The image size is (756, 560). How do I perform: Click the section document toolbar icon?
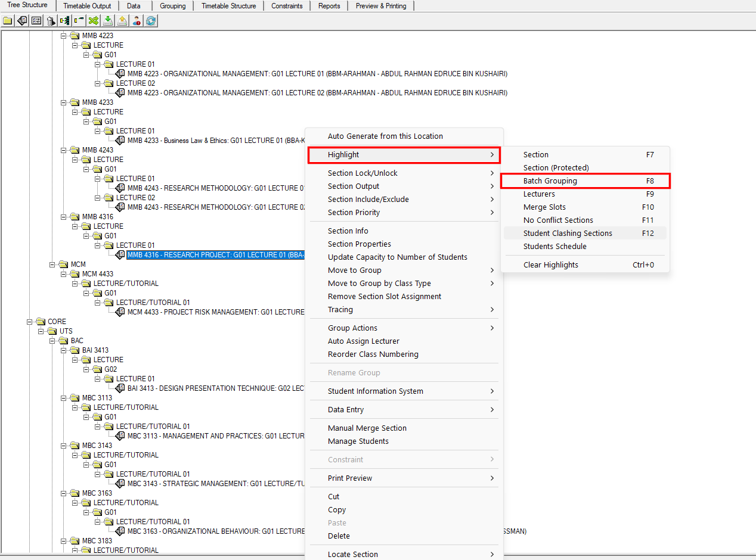[x=22, y=21]
